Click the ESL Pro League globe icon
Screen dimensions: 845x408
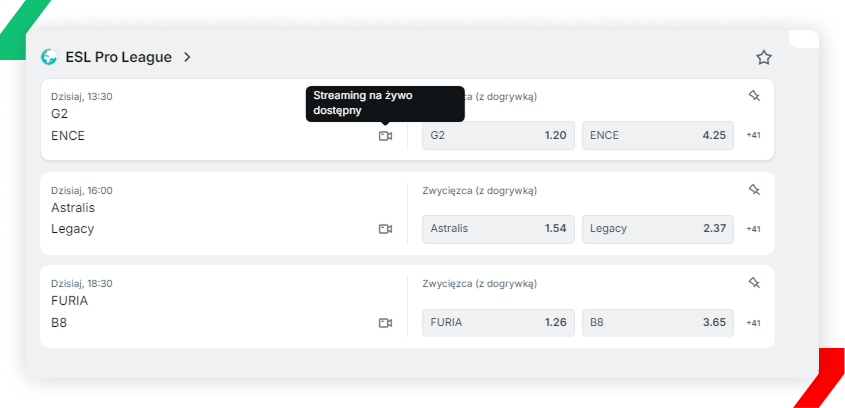point(49,57)
